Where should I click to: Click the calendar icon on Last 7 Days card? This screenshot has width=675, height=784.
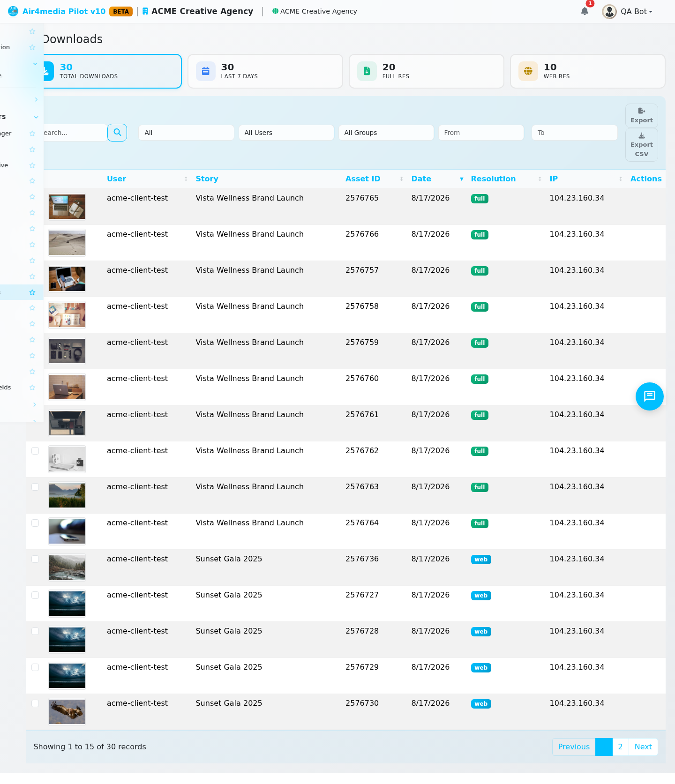[x=205, y=71]
